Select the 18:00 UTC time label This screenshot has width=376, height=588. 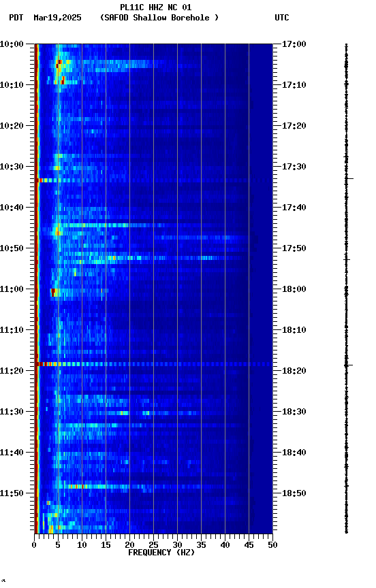294,289
